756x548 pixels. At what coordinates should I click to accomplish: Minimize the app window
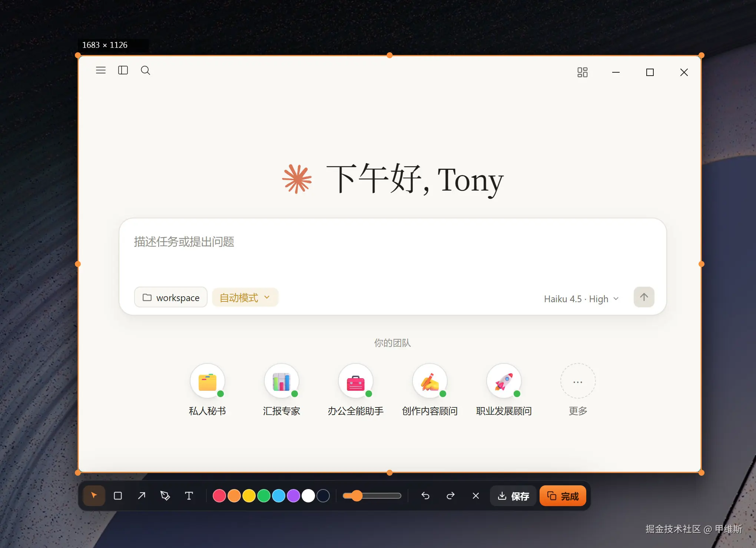click(x=616, y=72)
